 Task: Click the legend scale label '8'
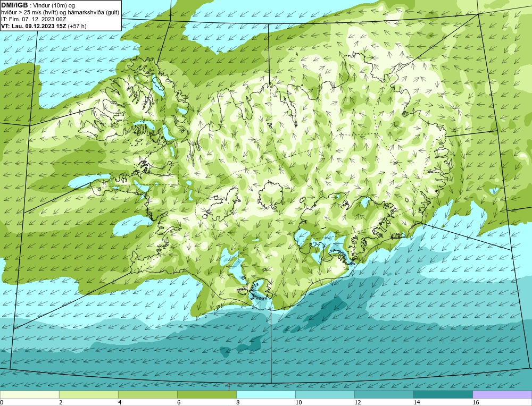pyautogui.click(x=238, y=402)
